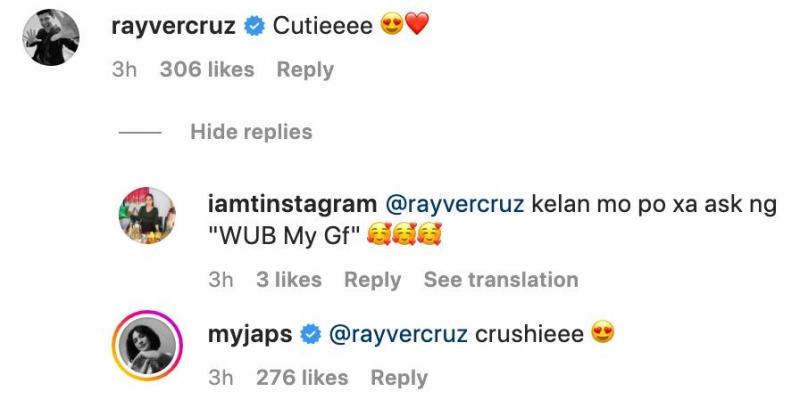
Task: Reply to iamtinstagram's comment
Action: 372,280
